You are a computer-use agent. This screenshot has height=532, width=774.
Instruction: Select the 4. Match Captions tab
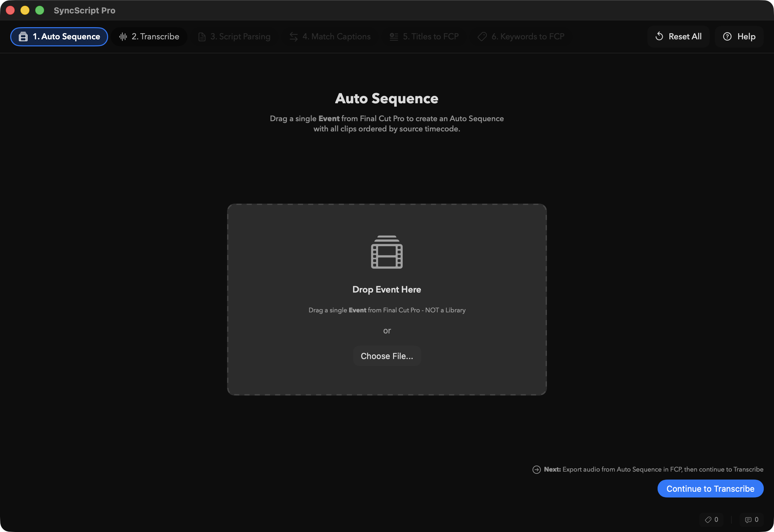pyautogui.click(x=336, y=37)
